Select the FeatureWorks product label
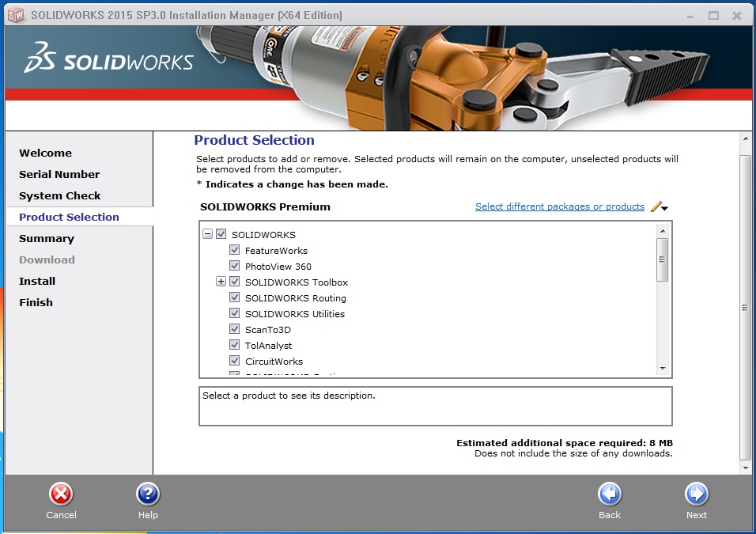Screen dimensions: 756x534 point(276,250)
